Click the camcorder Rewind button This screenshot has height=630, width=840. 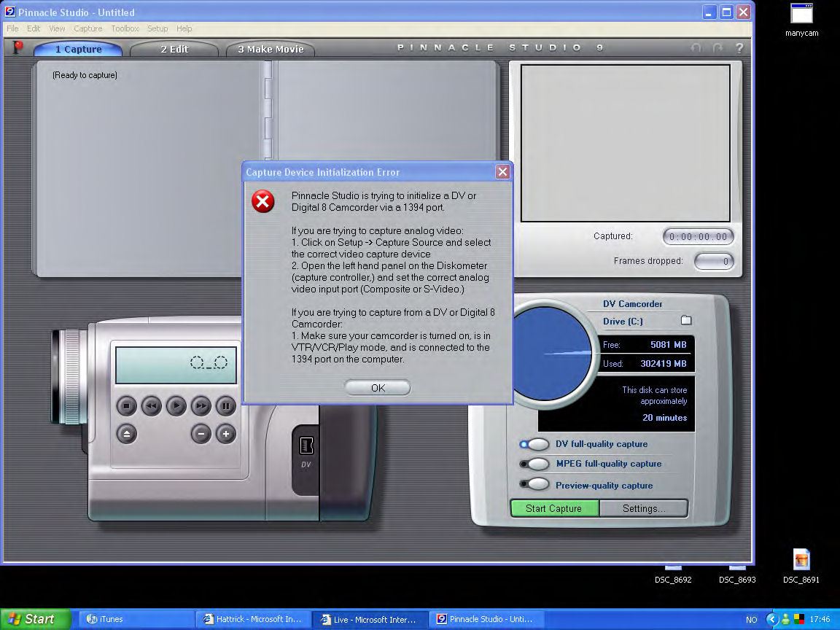click(152, 406)
